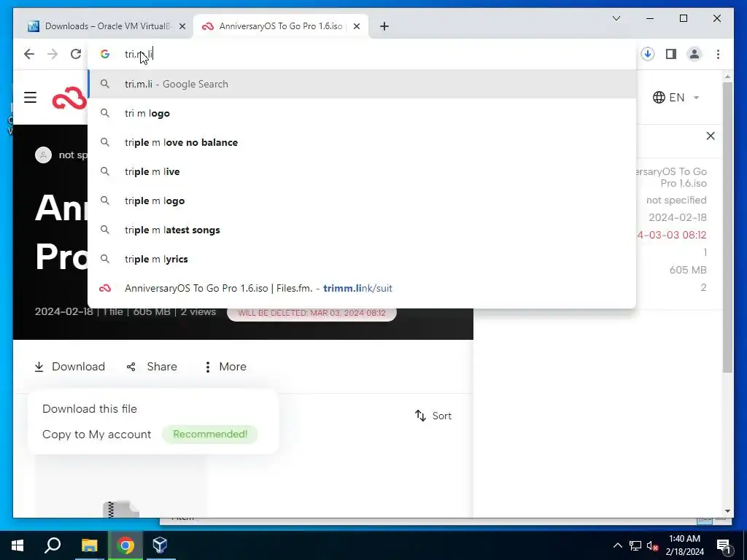This screenshot has width=747, height=560.
Task: Click the zip file thumbnail
Action: (121, 508)
